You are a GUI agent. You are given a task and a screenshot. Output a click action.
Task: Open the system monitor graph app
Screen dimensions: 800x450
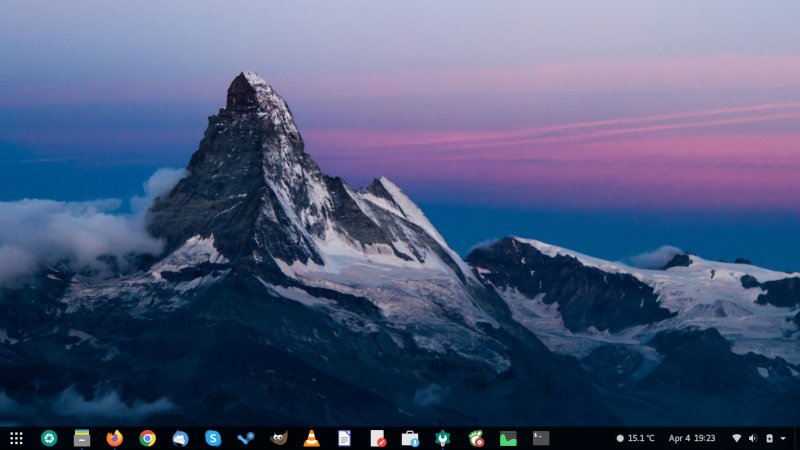click(508, 438)
